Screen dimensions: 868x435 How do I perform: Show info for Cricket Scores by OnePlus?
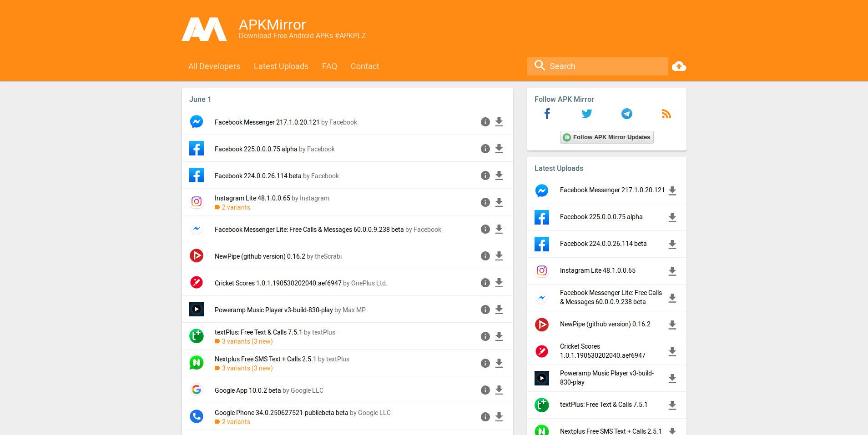tap(485, 283)
